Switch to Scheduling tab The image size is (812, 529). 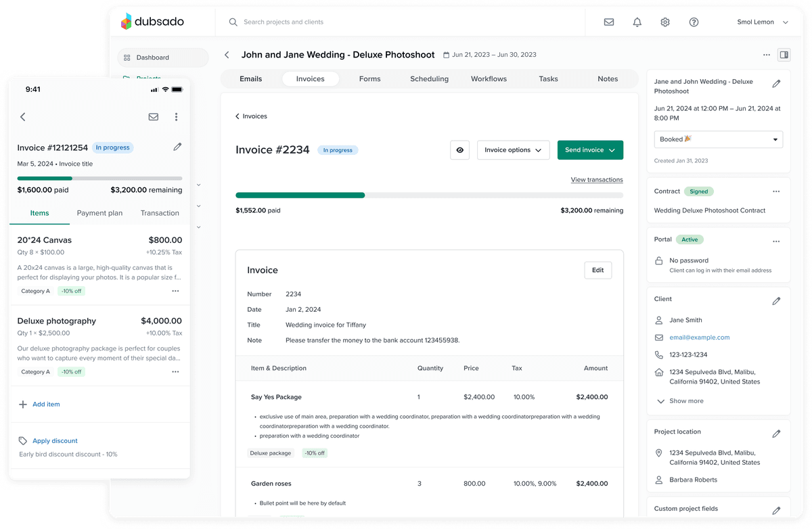coord(430,79)
